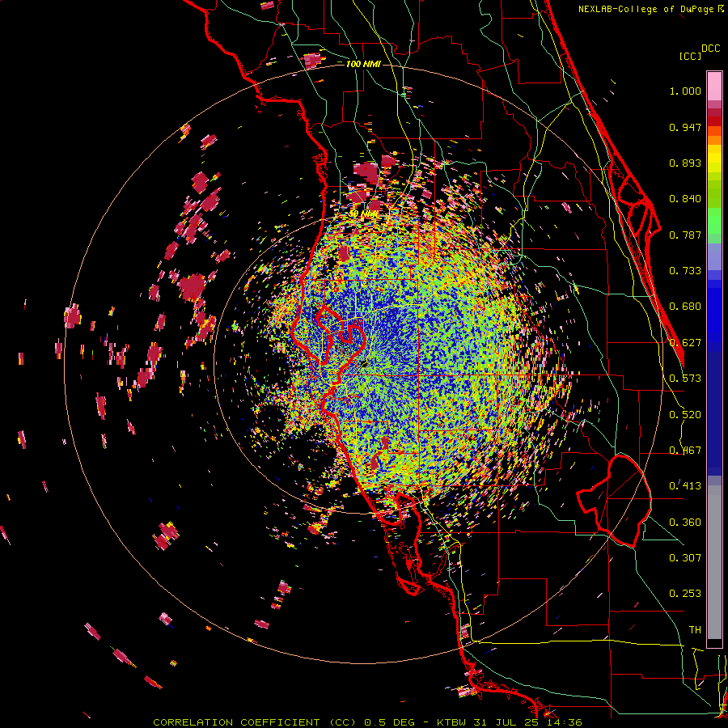
Task: Select the 0.680 scale value
Action: pos(685,307)
